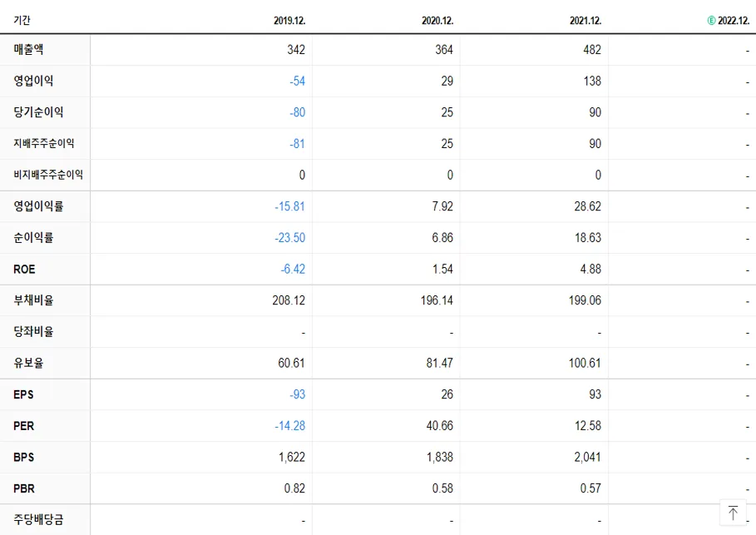
Task: Click the 유보율 value 100.61
Action: pos(585,364)
